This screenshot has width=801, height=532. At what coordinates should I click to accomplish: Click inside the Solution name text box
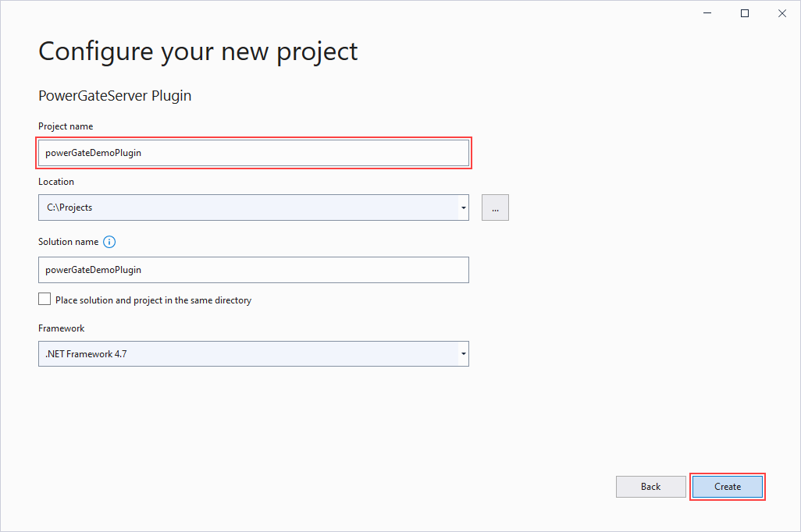point(253,270)
